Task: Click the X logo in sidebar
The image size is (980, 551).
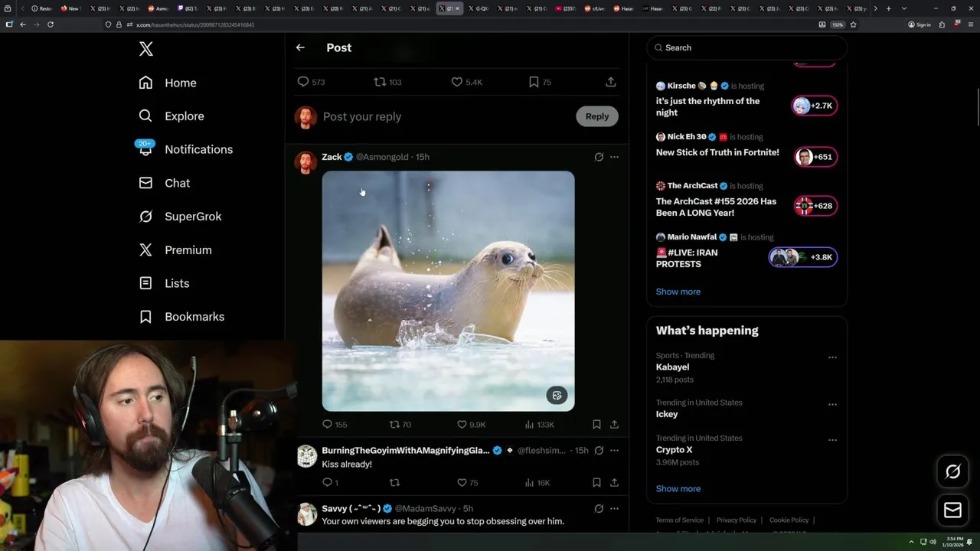Action: click(x=146, y=49)
